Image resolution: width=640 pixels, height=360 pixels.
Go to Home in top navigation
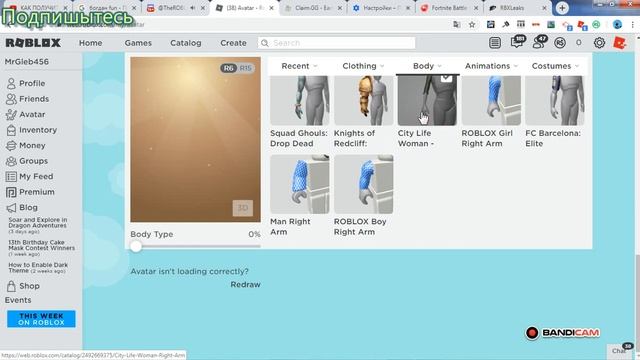click(x=91, y=43)
